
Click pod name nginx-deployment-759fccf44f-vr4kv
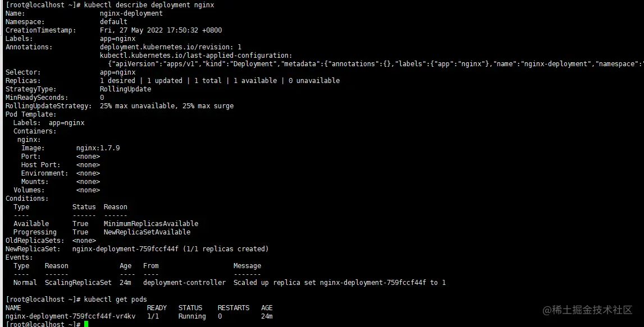click(70, 316)
